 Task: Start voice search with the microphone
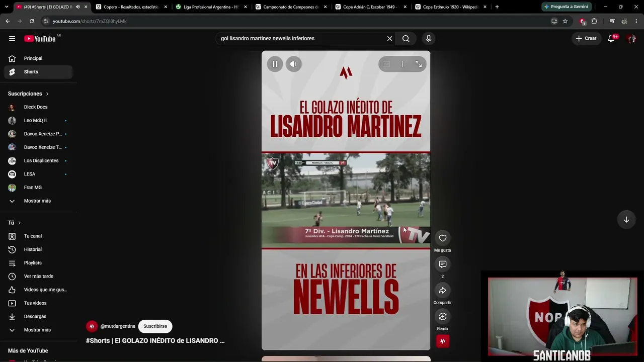pos(429,39)
